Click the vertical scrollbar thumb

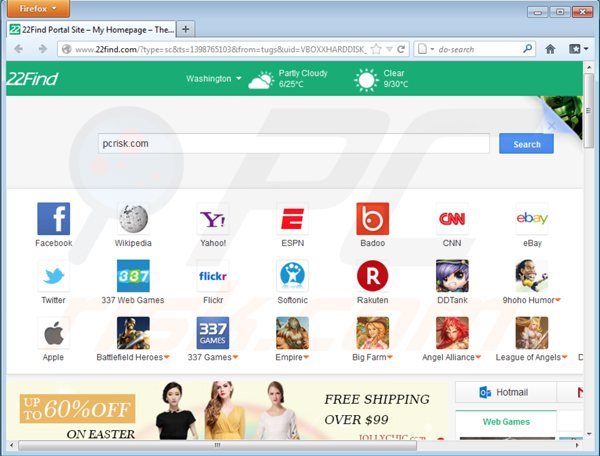[x=589, y=111]
